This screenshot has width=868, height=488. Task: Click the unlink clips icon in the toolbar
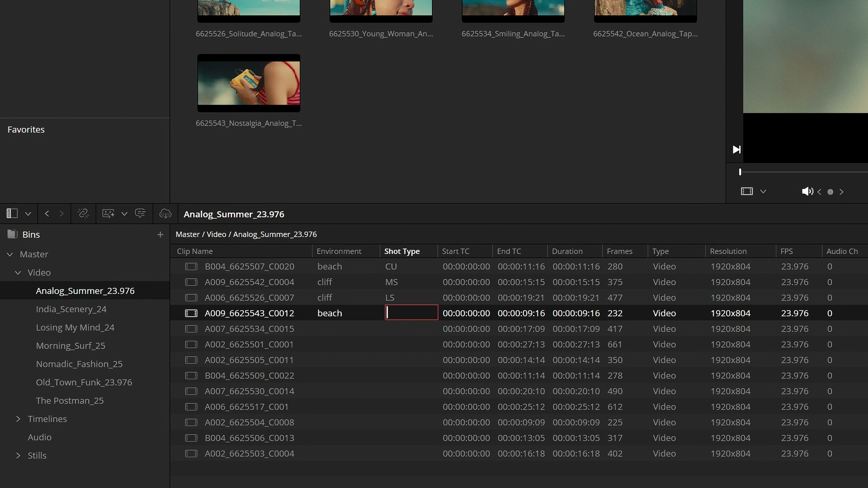83,213
